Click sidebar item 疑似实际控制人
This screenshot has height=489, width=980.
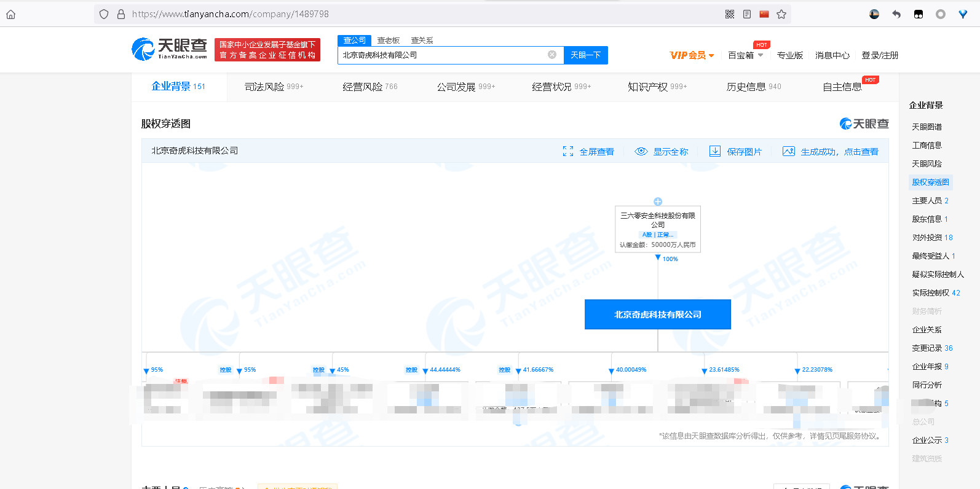(x=938, y=274)
